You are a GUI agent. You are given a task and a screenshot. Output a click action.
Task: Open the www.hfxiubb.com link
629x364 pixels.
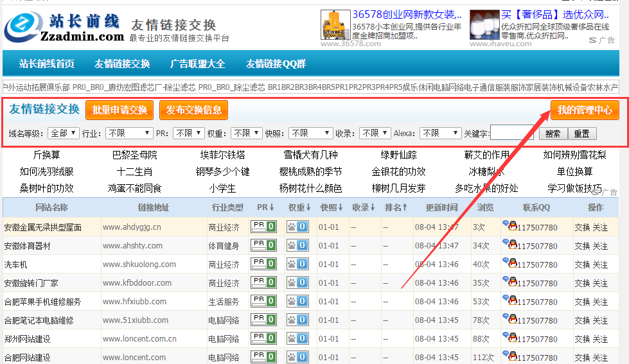coord(134,302)
